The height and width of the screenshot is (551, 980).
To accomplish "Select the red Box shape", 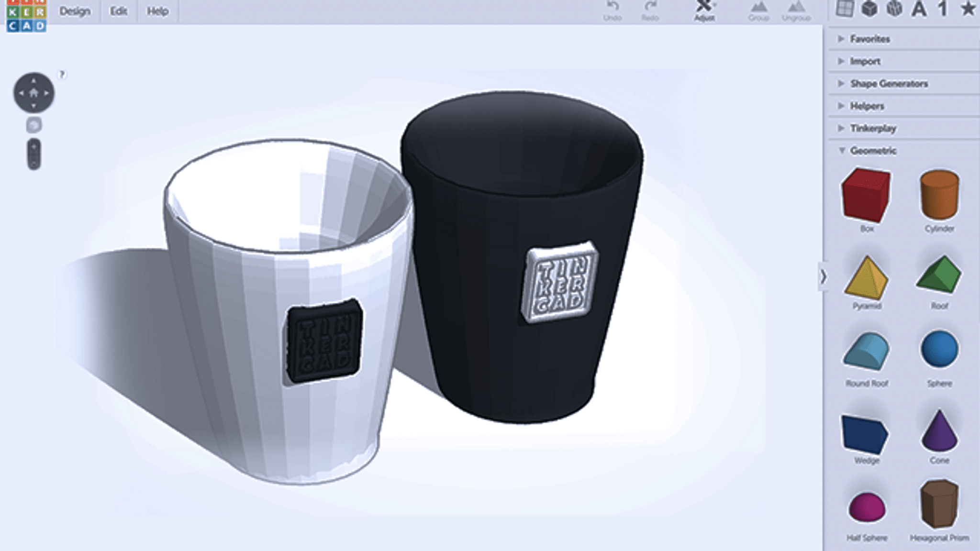I will click(x=866, y=195).
